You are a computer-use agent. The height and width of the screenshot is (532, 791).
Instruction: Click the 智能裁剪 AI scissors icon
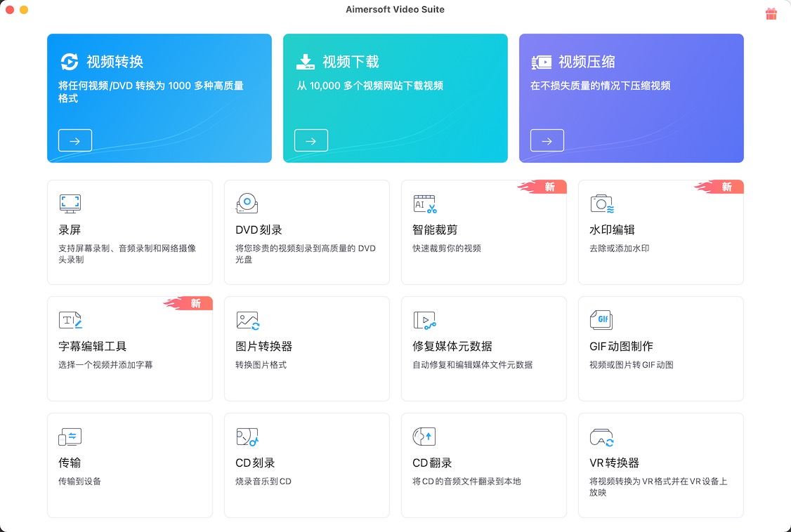(x=425, y=204)
